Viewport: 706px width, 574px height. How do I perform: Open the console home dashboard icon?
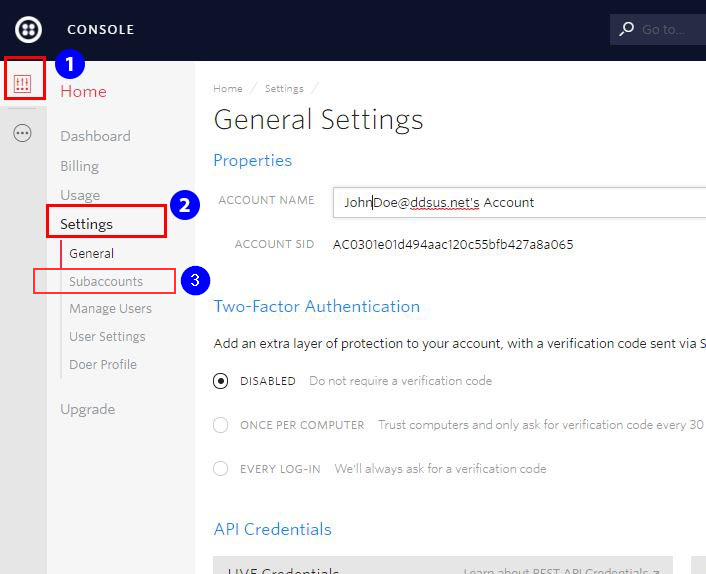[22, 84]
